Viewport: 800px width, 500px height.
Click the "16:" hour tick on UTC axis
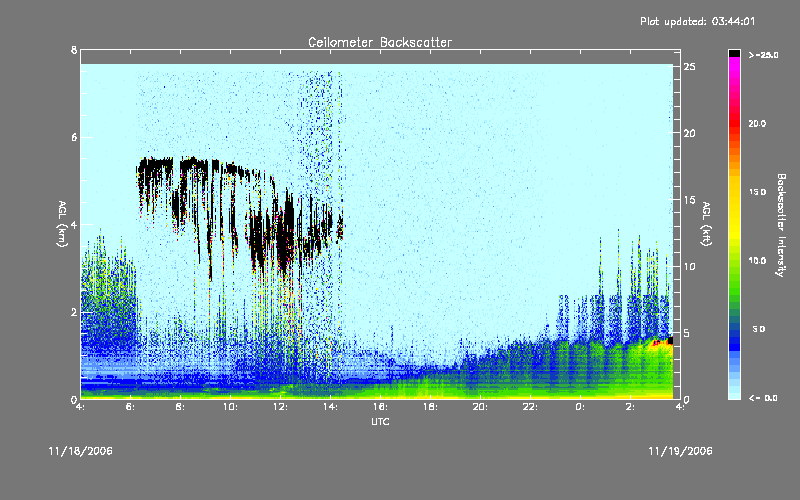click(381, 407)
